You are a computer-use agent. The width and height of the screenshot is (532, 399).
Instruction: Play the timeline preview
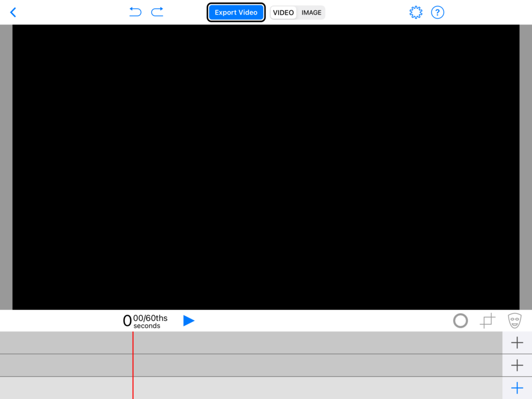tap(189, 321)
